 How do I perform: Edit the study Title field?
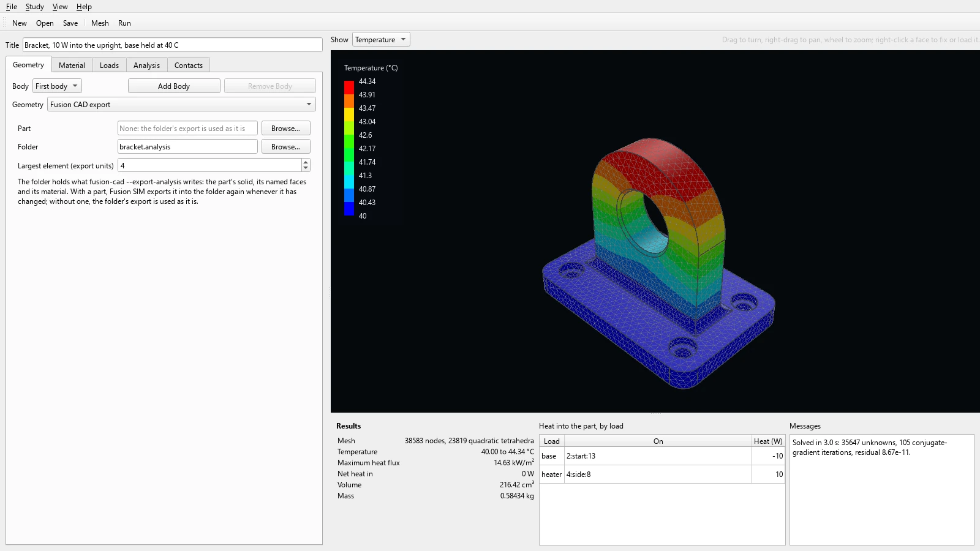pos(173,45)
